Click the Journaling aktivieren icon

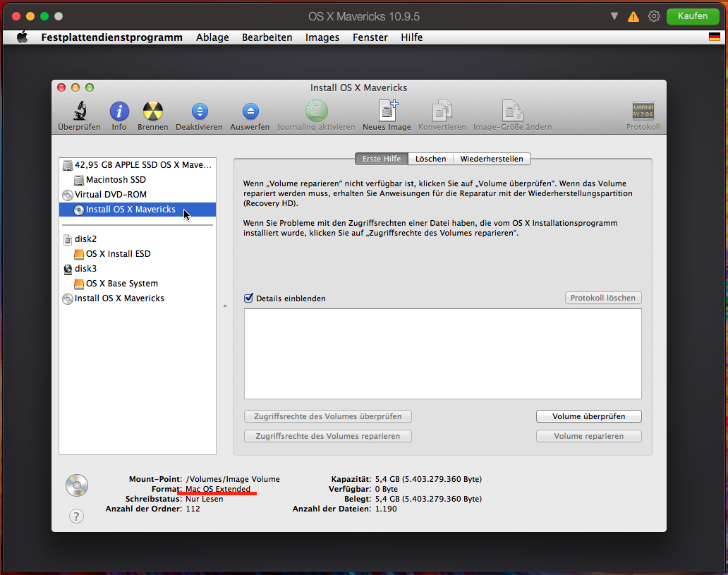point(316,111)
